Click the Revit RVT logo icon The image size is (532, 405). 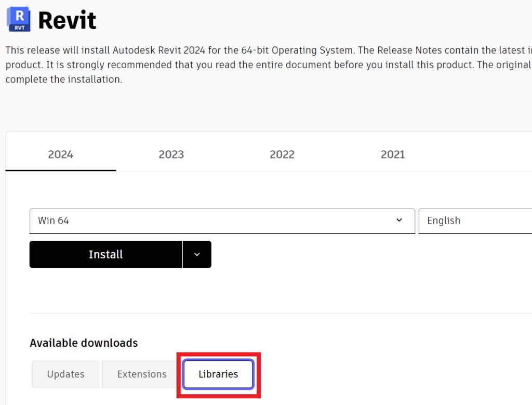coord(19,19)
